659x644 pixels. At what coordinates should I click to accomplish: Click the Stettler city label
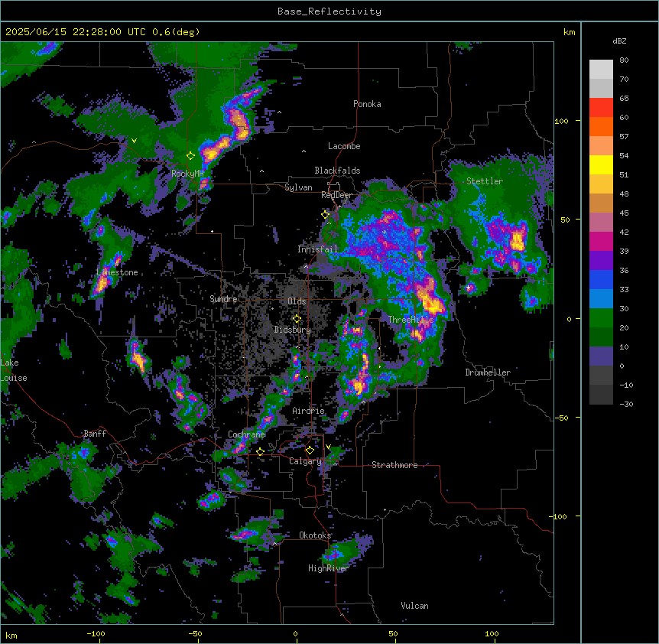pyautogui.click(x=485, y=181)
